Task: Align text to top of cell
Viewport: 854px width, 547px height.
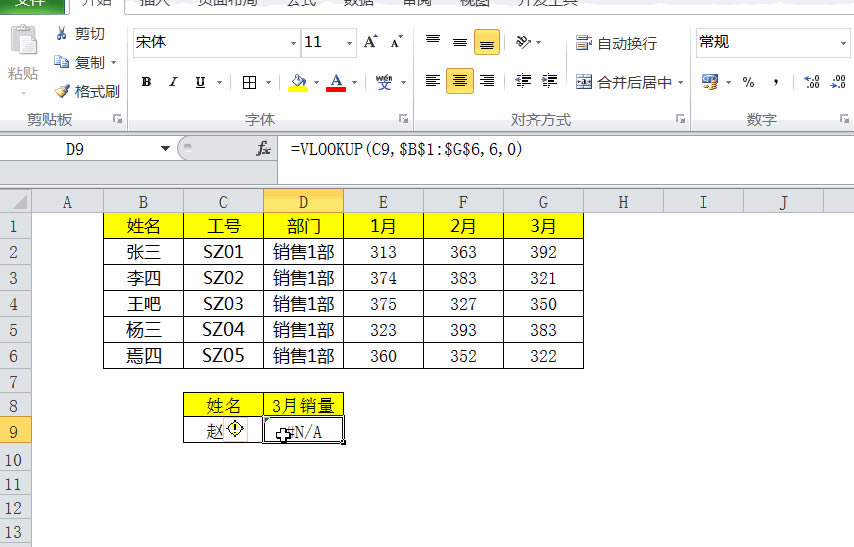Action: point(433,41)
